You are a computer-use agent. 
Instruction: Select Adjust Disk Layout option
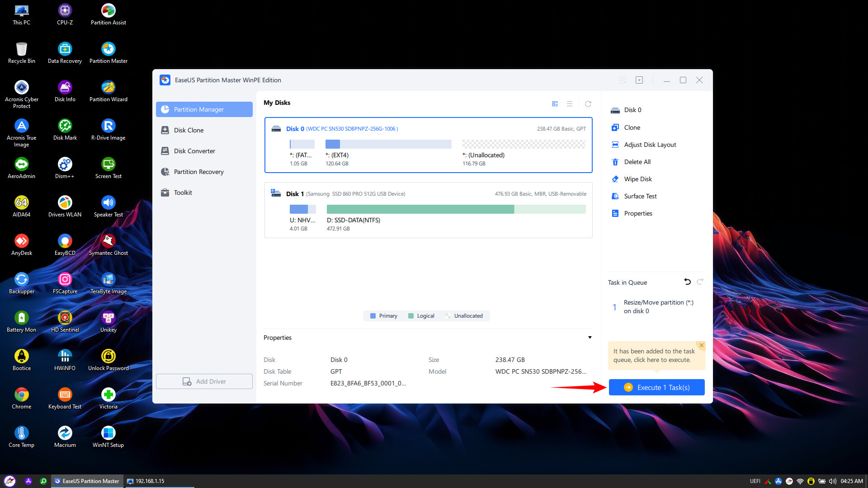click(650, 145)
